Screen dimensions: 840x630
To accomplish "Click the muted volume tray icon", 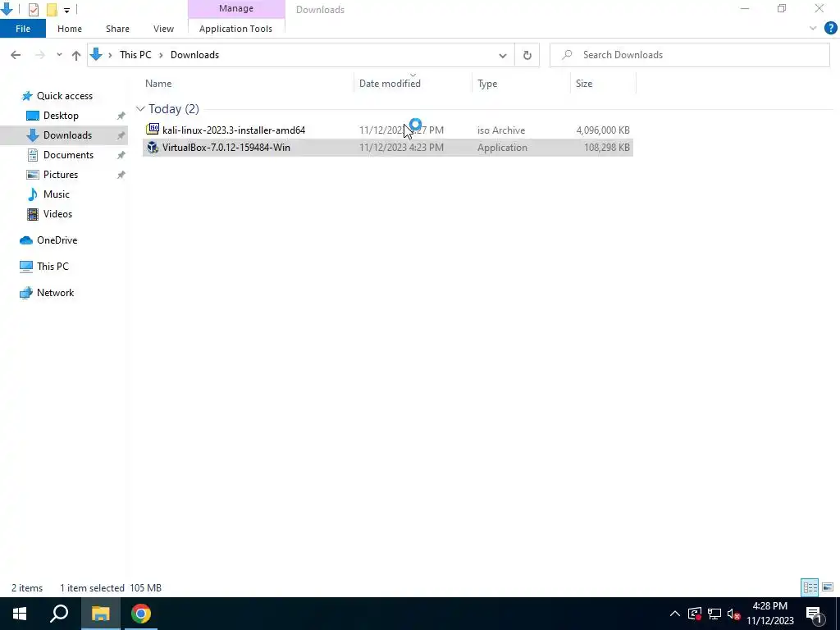I will (733, 614).
